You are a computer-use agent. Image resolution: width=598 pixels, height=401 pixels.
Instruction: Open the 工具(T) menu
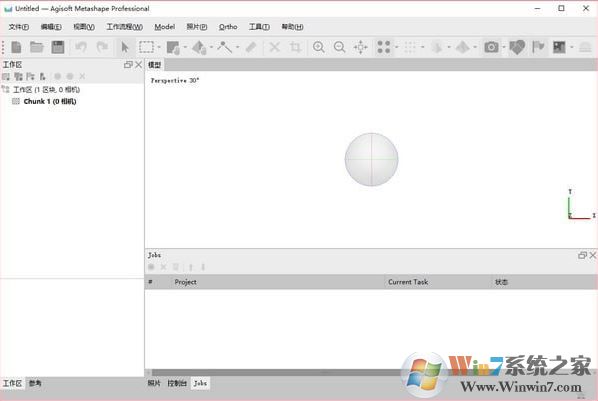(x=259, y=27)
